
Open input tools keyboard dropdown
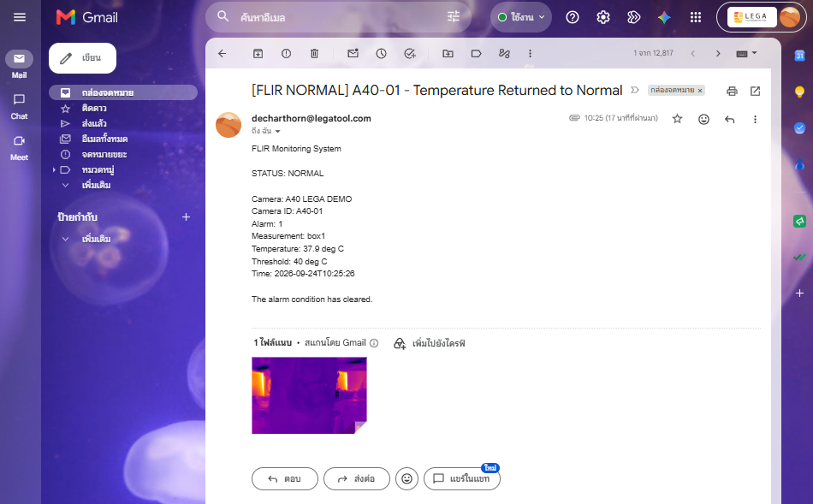(x=746, y=53)
